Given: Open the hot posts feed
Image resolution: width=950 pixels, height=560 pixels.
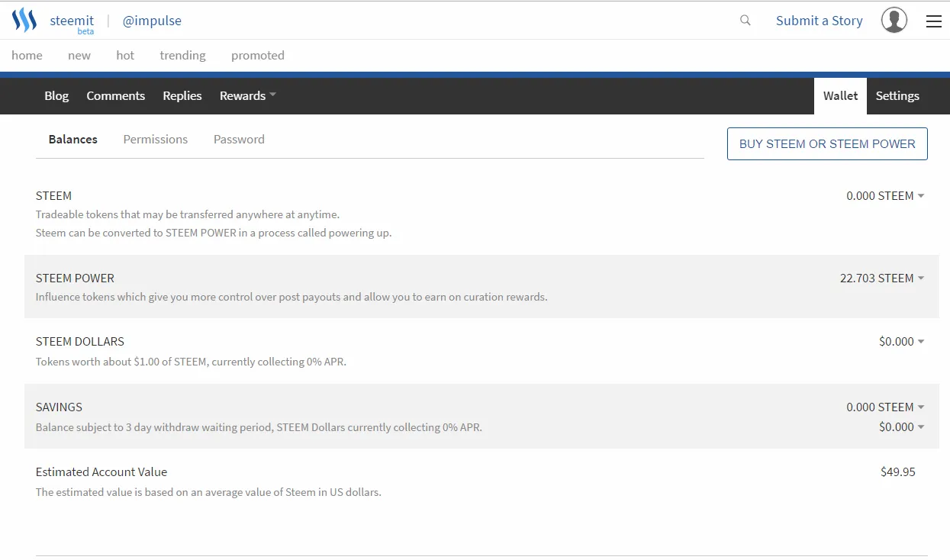Looking at the screenshot, I should pos(125,55).
